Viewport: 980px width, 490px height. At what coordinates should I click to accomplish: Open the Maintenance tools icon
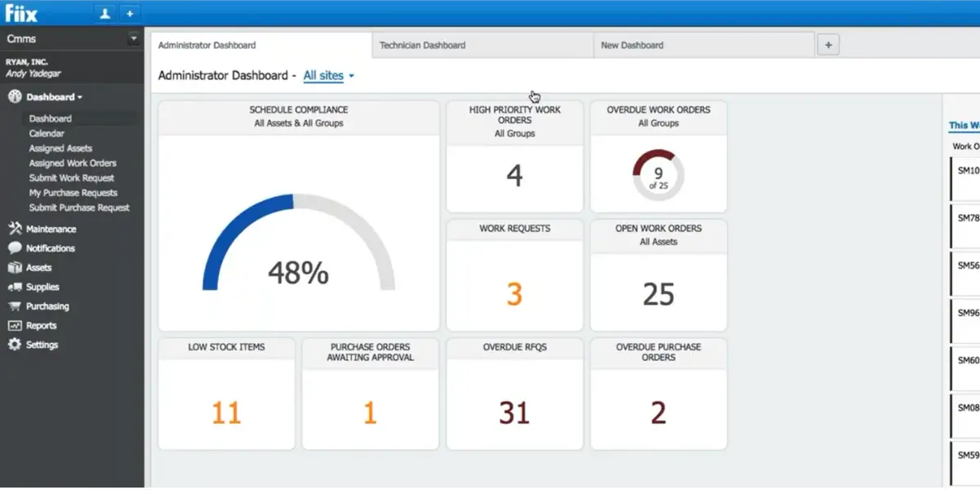point(14,229)
